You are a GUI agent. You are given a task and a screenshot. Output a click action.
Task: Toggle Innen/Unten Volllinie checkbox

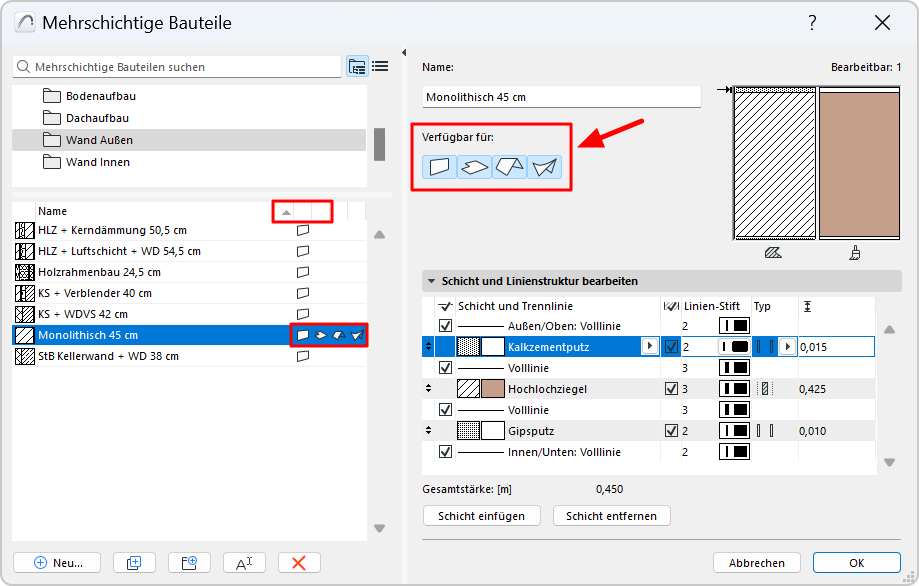click(445, 452)
